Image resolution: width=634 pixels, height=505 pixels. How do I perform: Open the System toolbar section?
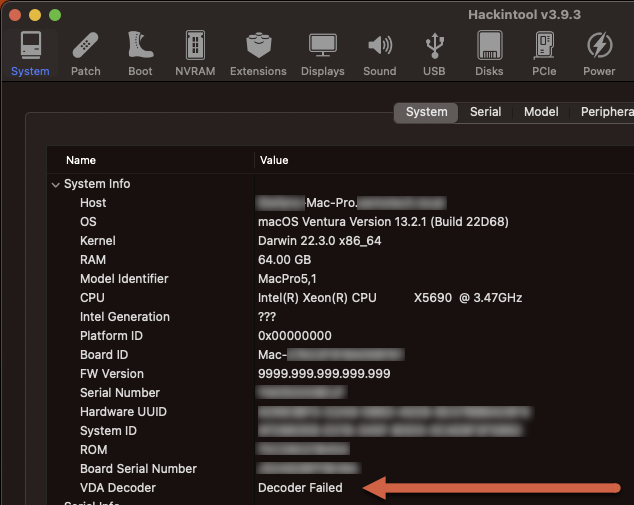(x=30, y=54)
